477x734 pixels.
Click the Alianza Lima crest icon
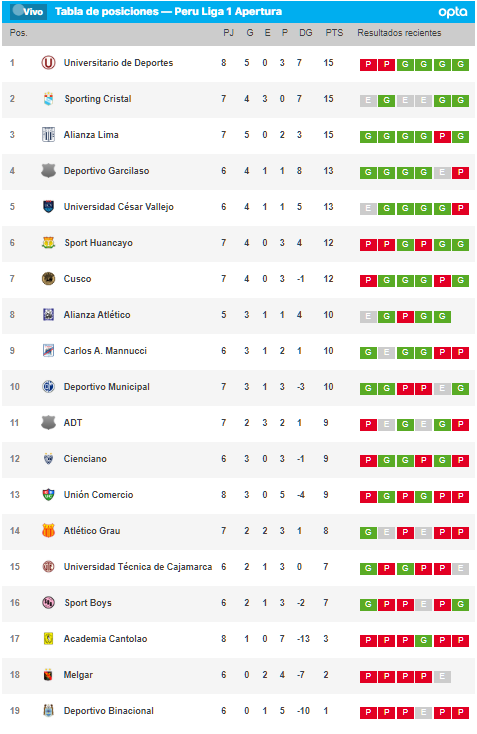[48, 135]
